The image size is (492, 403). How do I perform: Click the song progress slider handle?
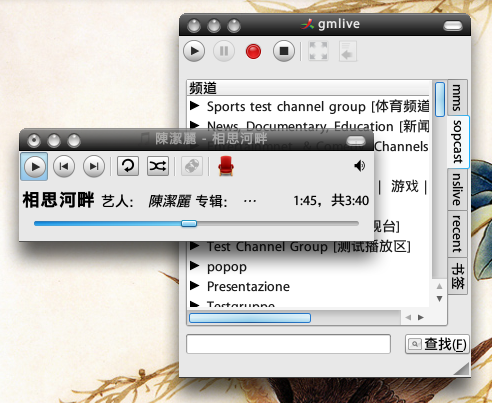pyautogui.click(x=189, y=223)
